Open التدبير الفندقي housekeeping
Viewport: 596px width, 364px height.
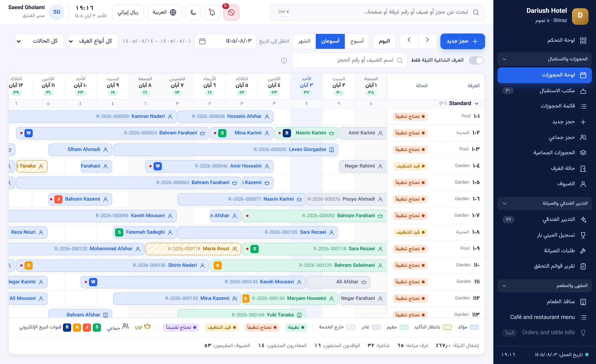pyautogui.click(x=544, y=219)
